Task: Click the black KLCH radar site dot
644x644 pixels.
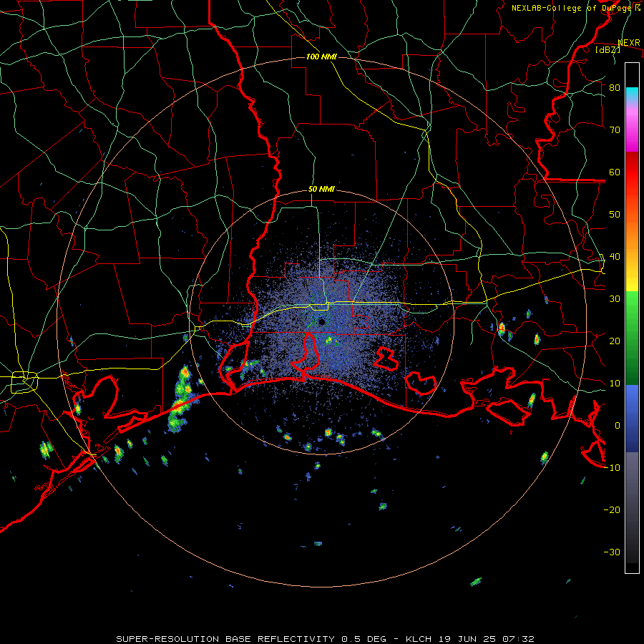Action: [x=322, y=321]
